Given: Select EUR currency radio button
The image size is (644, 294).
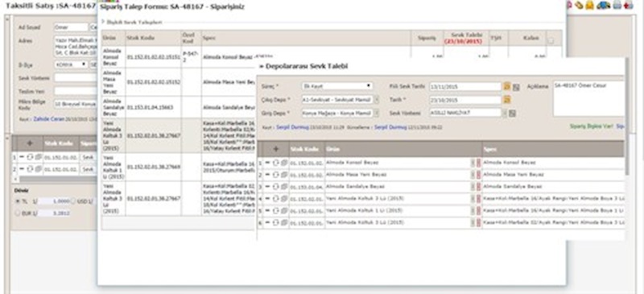Looking at the screenshot, I should click(x=17, y=213).
